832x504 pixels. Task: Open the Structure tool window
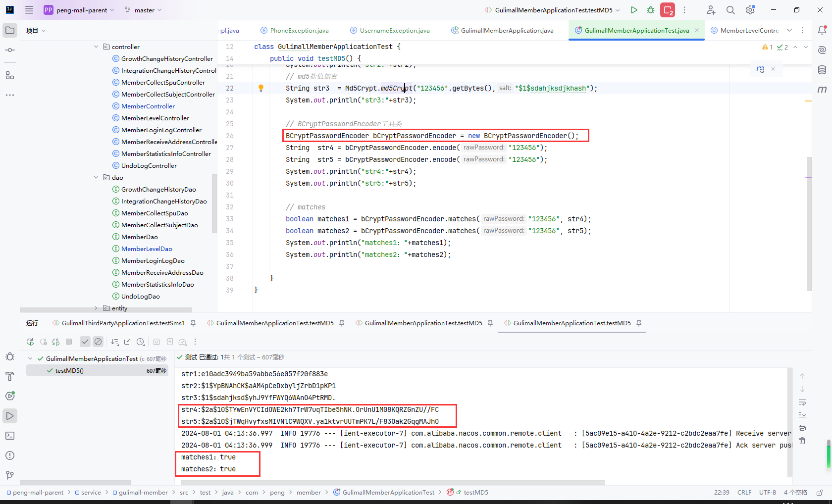[10, 75]
